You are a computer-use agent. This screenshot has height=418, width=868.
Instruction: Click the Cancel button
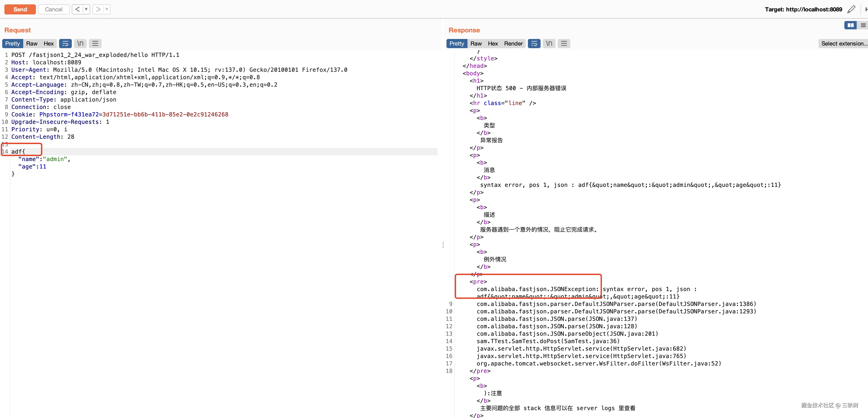(54, 9)
